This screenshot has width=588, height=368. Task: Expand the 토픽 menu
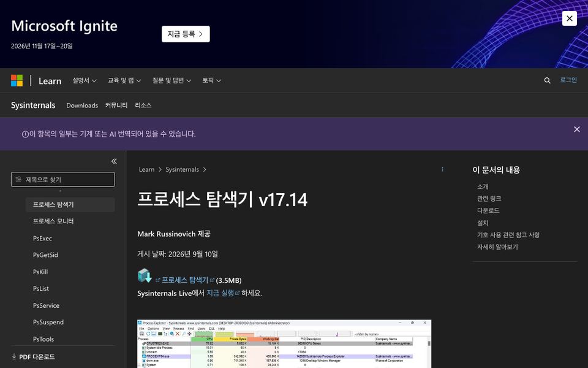click(211, 80)
